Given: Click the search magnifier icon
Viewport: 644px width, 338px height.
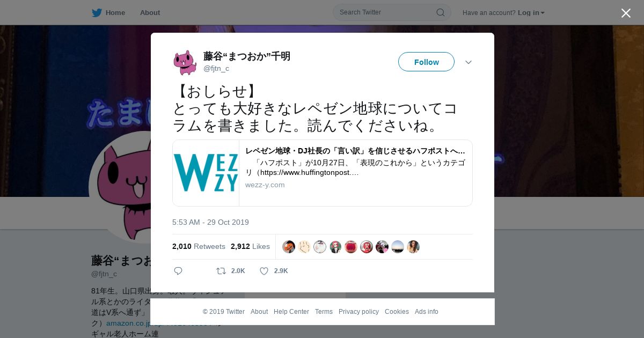Looking at the screenshot, I should tap(440, 12).
